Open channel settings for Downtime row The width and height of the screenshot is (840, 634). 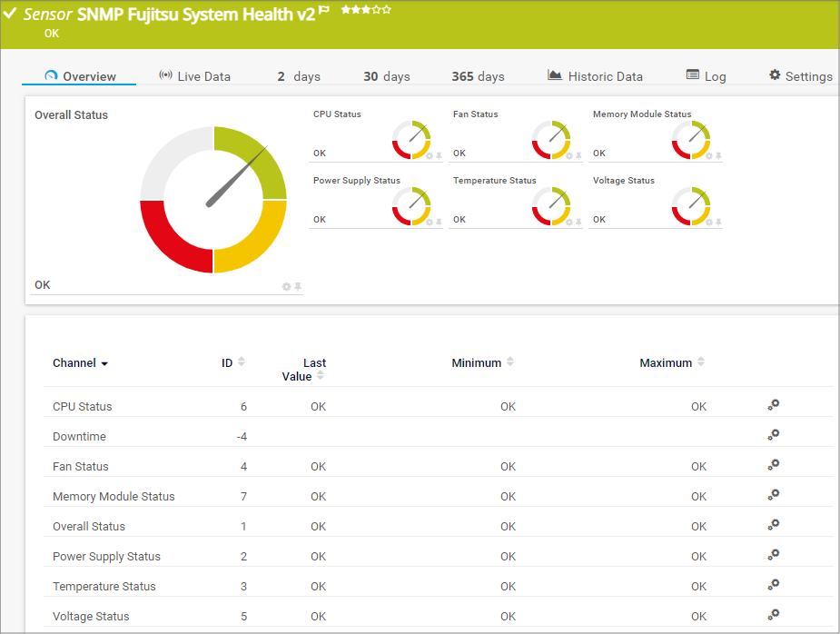773,436
